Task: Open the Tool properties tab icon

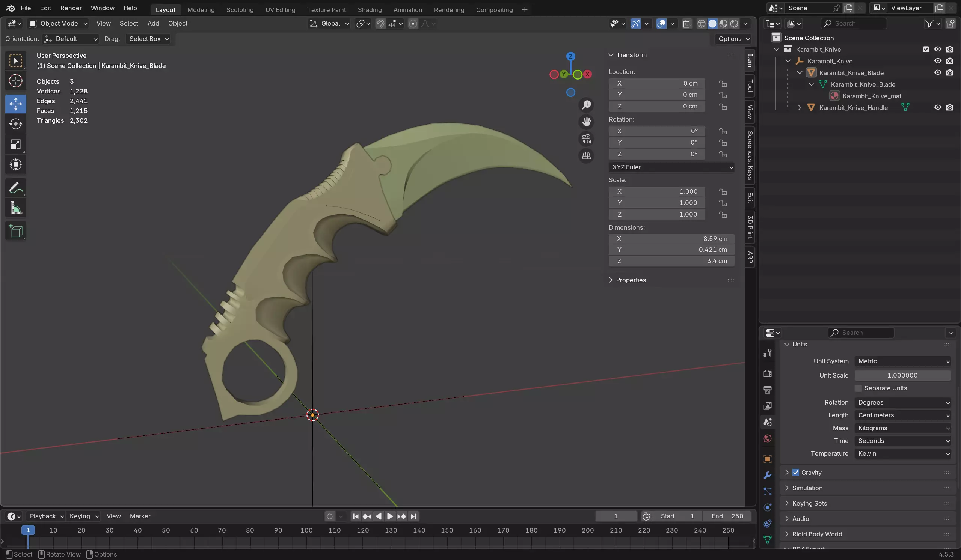Action: (768, 353)
